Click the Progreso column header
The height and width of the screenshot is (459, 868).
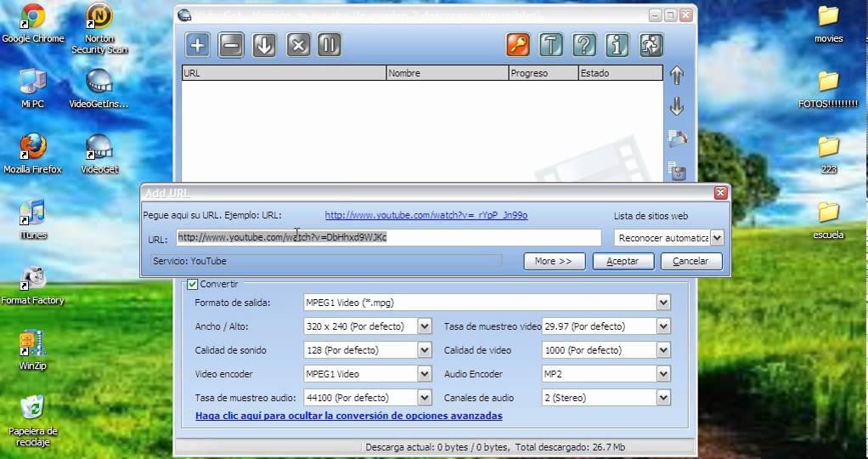click(x=544, y=73)
